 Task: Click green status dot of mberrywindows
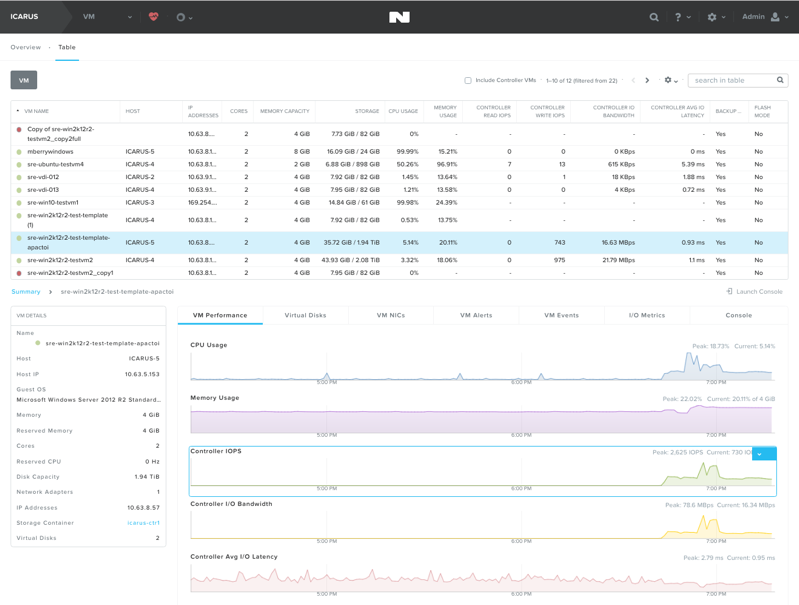[19, 152]
